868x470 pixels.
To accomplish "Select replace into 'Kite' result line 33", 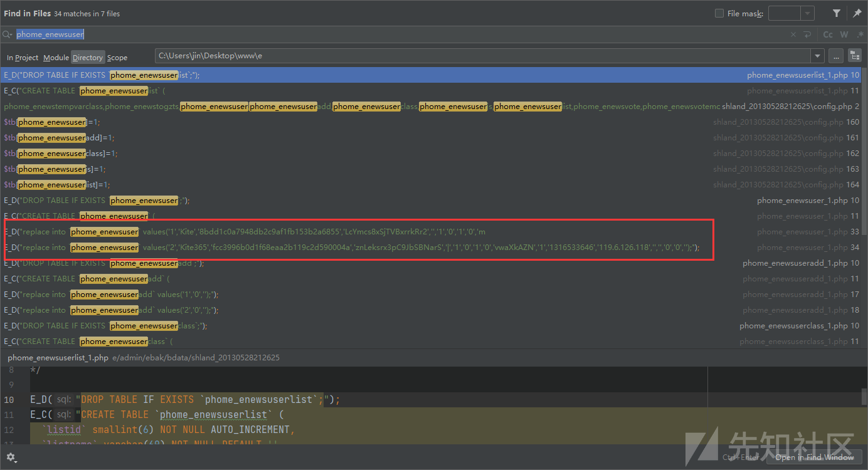I will (x=431, y=232).
